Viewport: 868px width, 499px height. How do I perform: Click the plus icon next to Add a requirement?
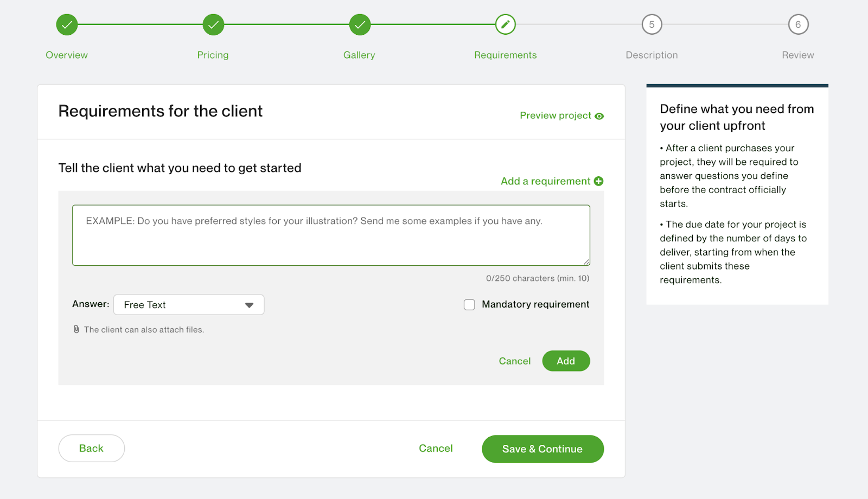pyautogui.click(x=598, y=181)
